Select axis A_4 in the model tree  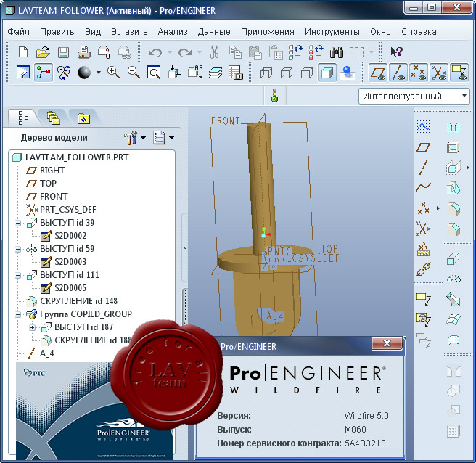click(x=46, y=353)
